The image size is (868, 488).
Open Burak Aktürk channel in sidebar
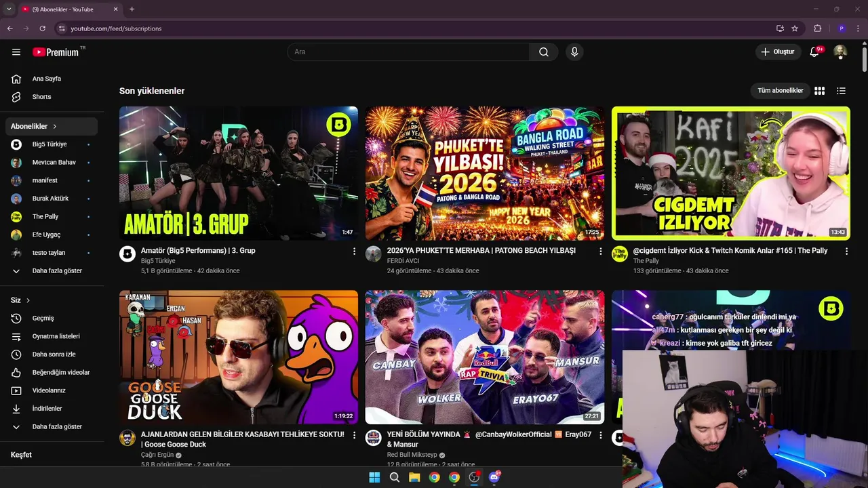click(x=52, y=199)
